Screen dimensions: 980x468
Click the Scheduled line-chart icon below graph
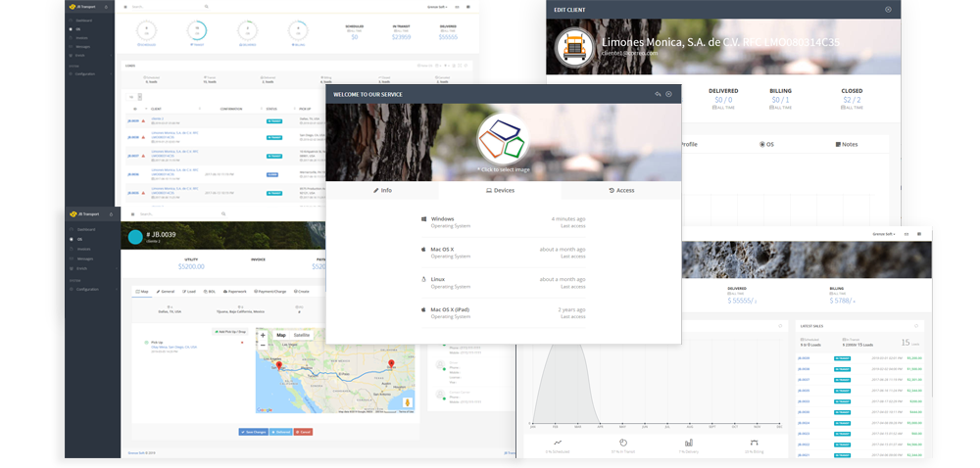[x=558, y=443]
